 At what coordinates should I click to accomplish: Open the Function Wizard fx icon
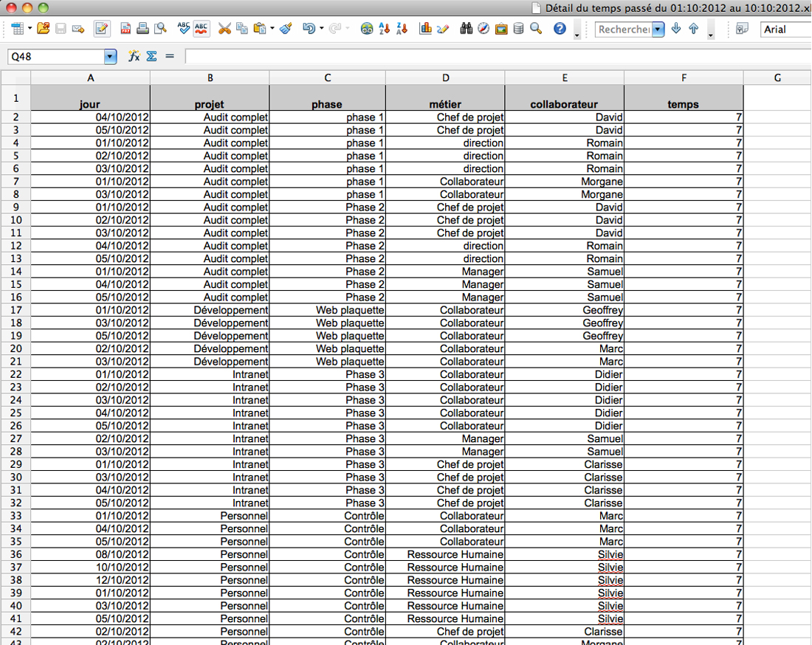(134, 56)
